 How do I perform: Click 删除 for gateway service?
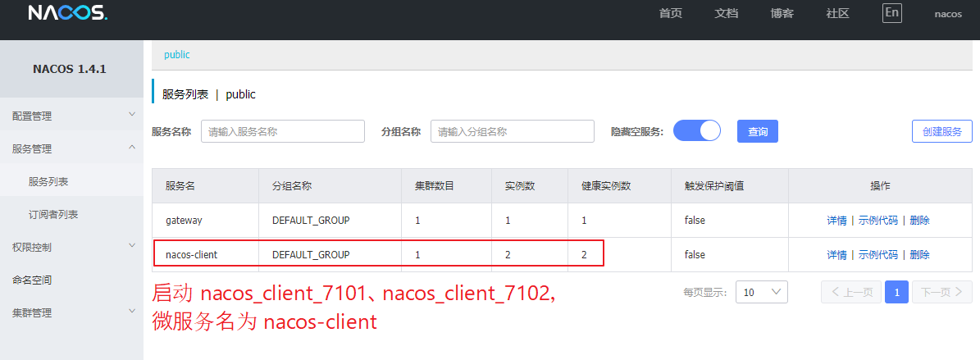coord(919,220)
